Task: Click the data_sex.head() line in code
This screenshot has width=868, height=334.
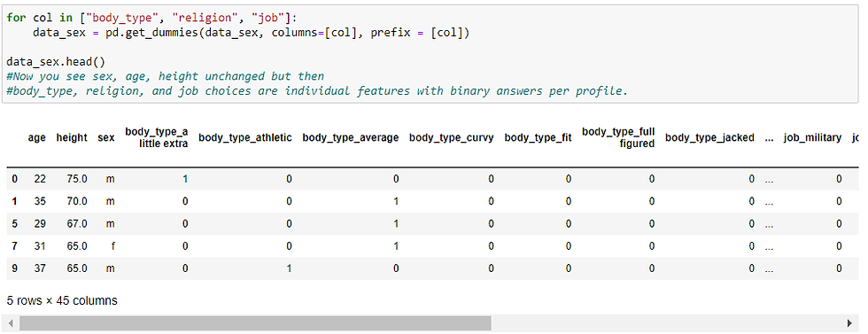Action: click(x=56, y=62)
